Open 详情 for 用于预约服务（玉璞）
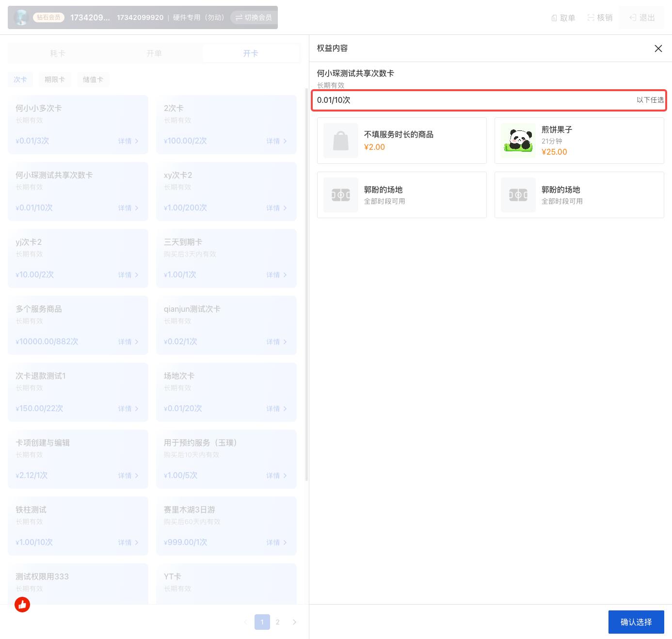Image resolution: width=672 pixels, height=639 pixels. click(276, 476)
